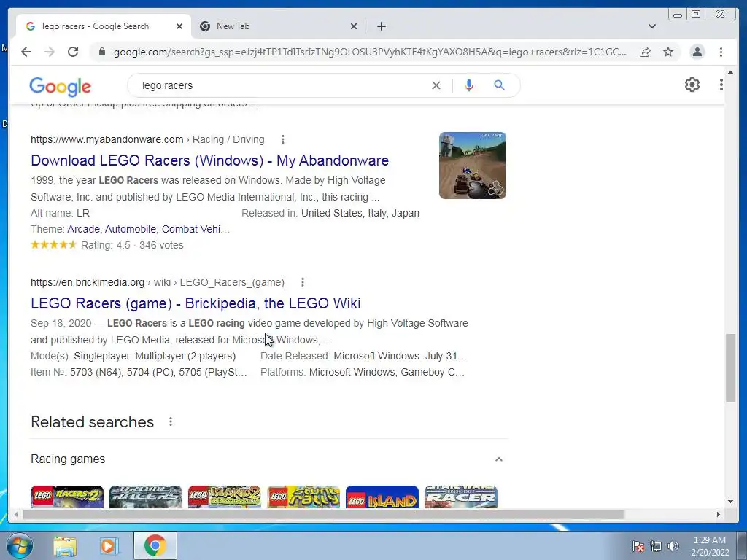Click the horizontal scrollbar left arrow
Viewport: 747px width, 560px height.
[16, 514]
